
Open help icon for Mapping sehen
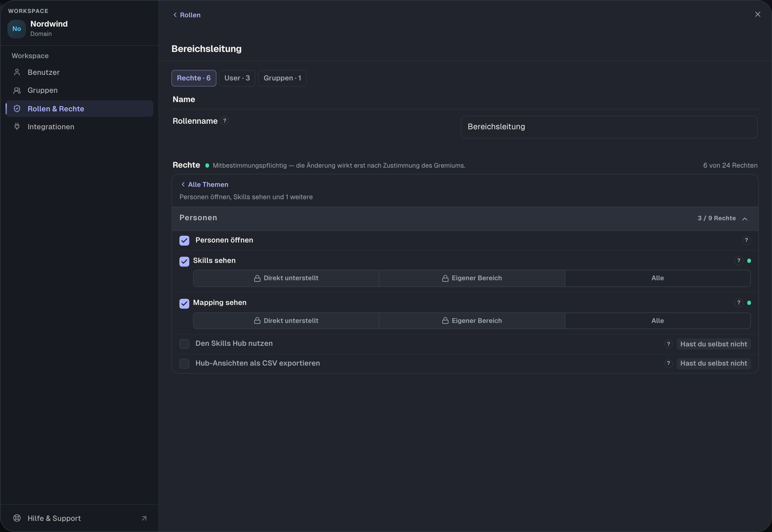pos(738,303)
